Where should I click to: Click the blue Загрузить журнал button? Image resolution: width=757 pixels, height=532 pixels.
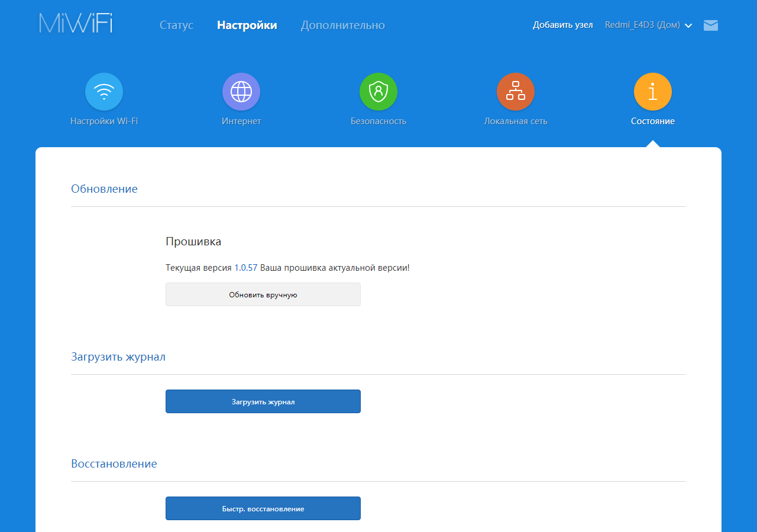pyautogui.click(x=263, y=401)
